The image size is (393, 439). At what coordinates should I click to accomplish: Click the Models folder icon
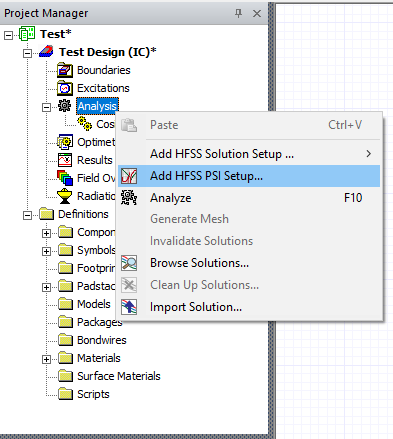coord(65,304)
